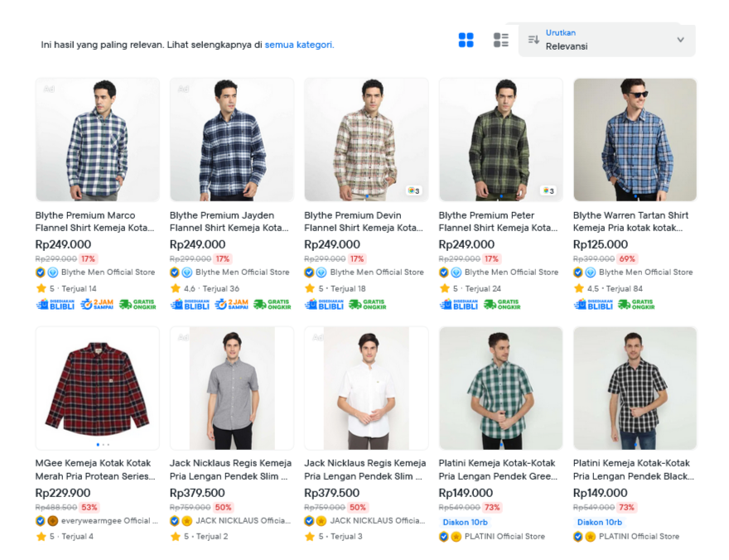The height and width of the screenshot is (560, 729).
Task: Click Blythe Premium Devin product title
Action: tap(364, 222)
